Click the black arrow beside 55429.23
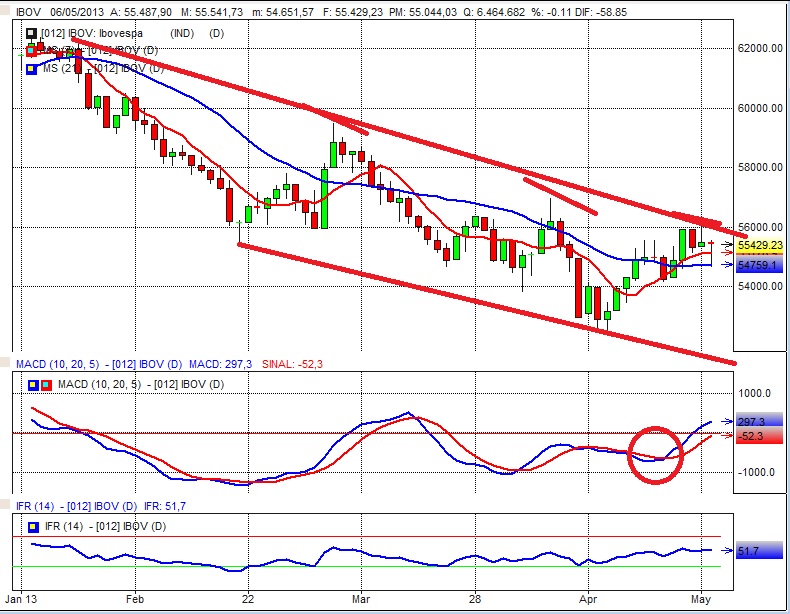The height and width of the screenshot is (614, 790). point(727,244)
